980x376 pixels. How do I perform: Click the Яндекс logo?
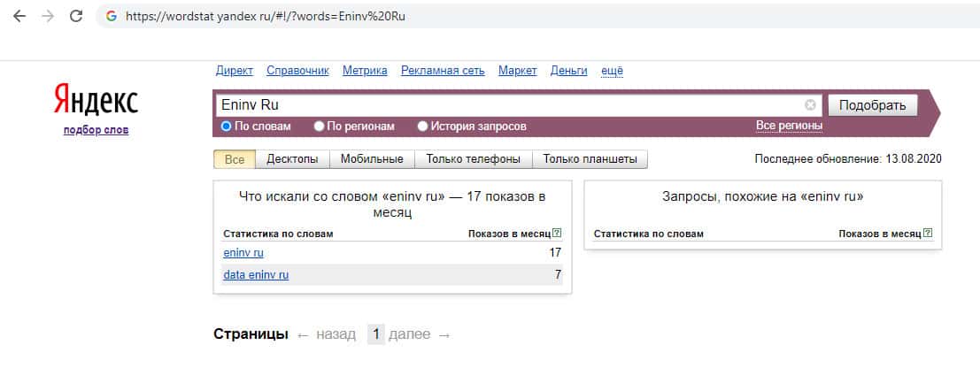pyautogui.click(x=96, y=101)
